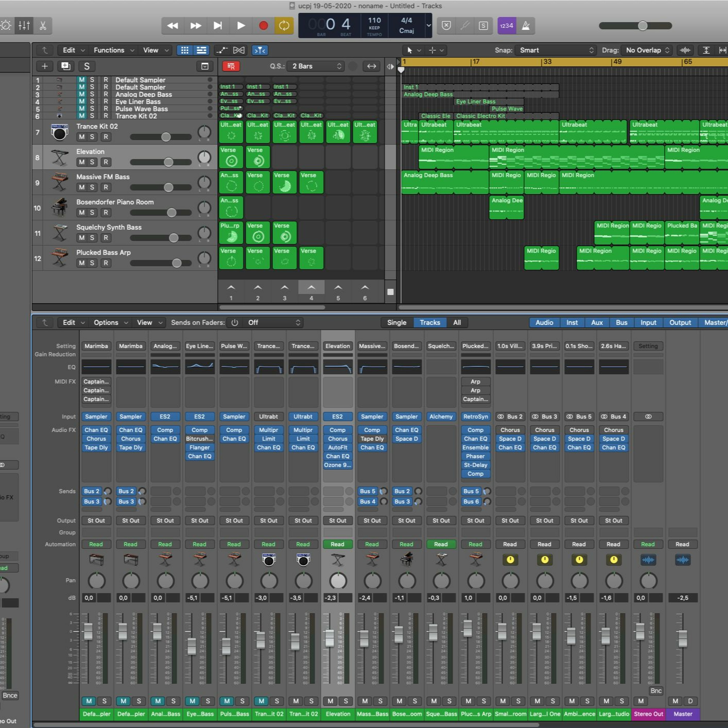Mute the Massive FM Bass track
The width and height of the screenshot is (728, 728).
tap(82, 187)
